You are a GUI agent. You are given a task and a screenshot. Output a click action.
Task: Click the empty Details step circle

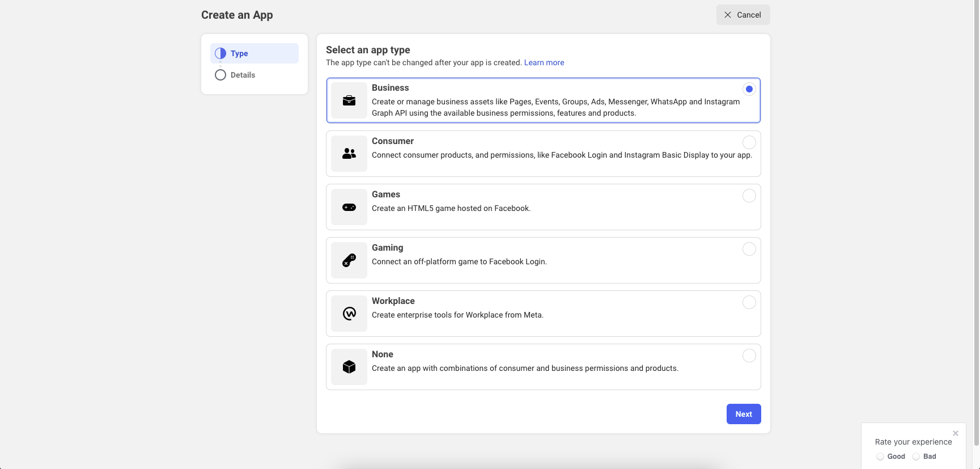pyautogui.click(x=220, y=75)
